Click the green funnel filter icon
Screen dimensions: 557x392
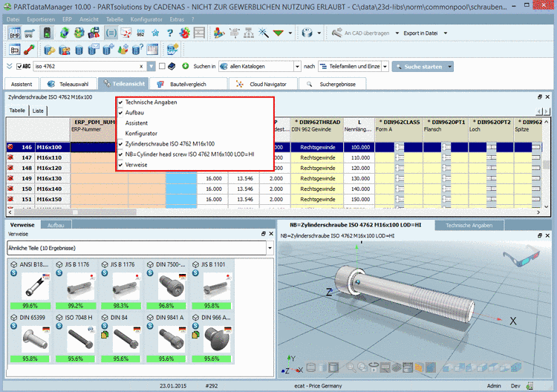tap(278, 33)
